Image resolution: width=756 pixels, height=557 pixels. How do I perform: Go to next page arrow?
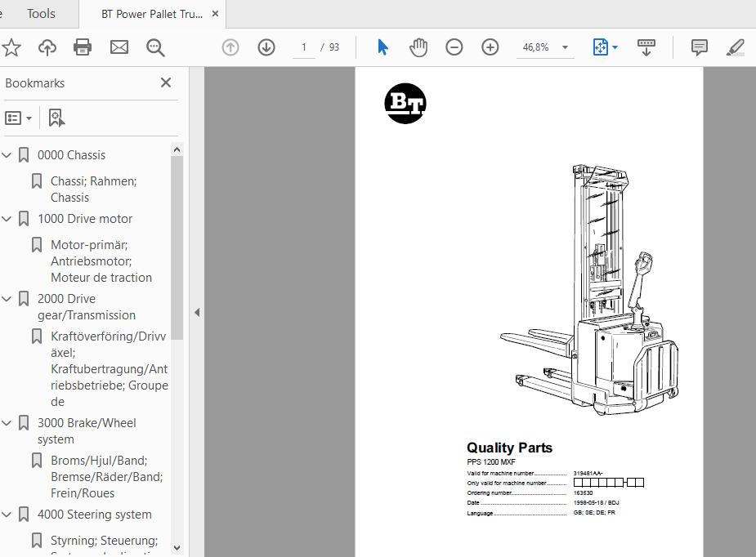point(266,47)
